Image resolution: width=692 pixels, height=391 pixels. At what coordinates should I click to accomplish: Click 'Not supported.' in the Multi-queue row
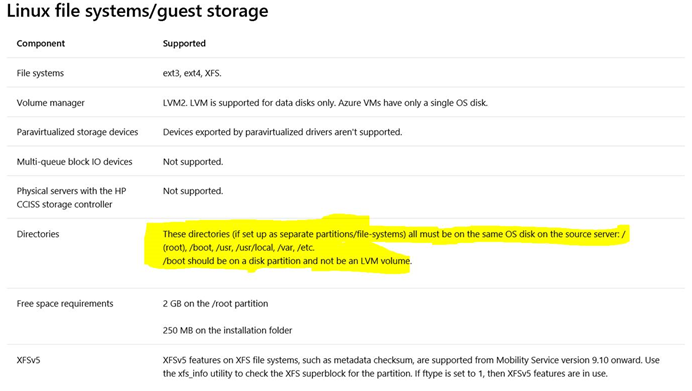193,162
